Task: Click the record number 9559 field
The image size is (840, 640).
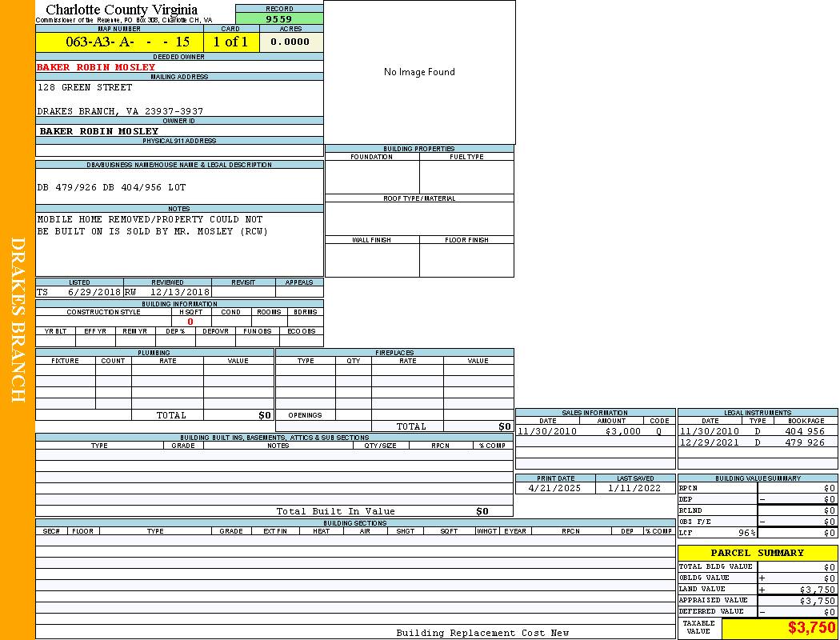Action: (x=278, y=18)
